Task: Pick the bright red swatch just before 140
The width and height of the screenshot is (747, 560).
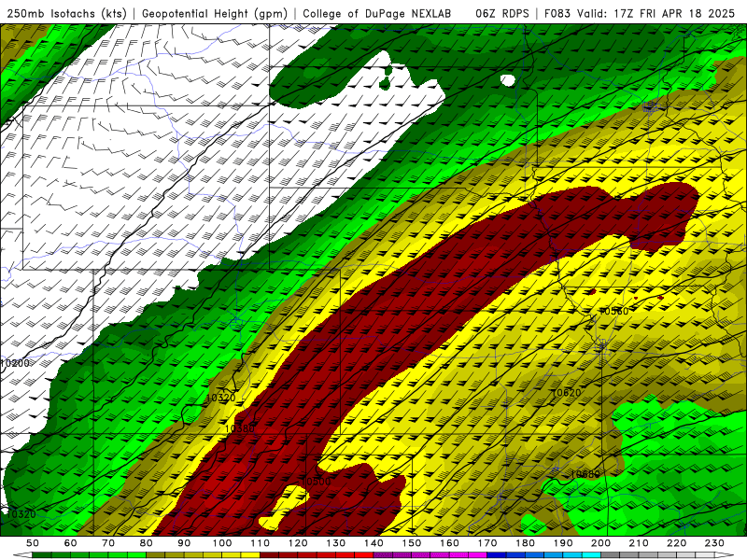Action: tap(364, 555)
